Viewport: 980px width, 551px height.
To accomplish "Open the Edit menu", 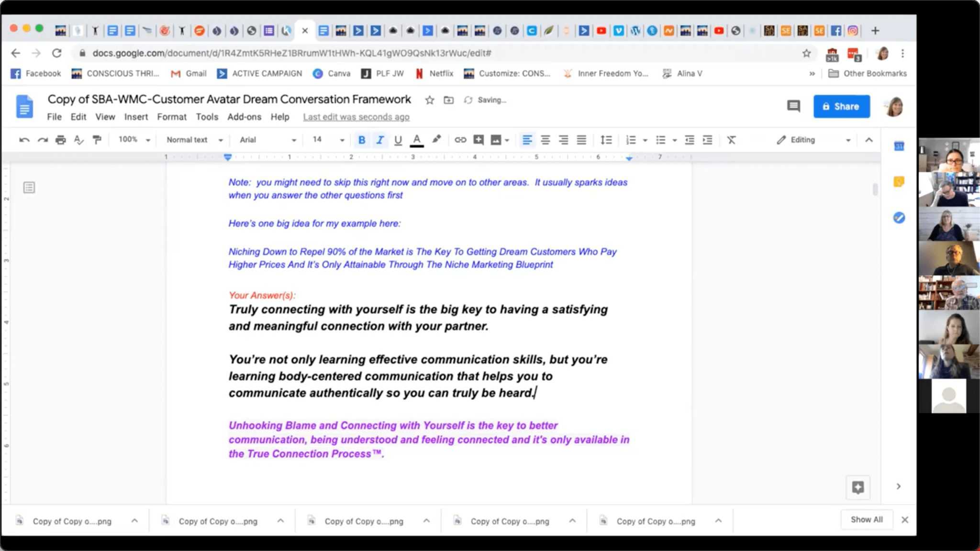I will 78,117.
